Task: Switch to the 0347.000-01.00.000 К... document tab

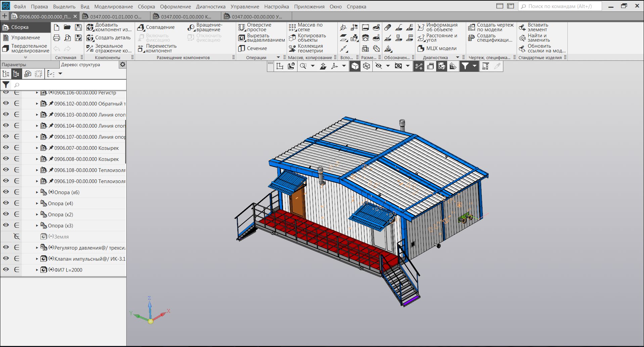Action: (186, 16)
